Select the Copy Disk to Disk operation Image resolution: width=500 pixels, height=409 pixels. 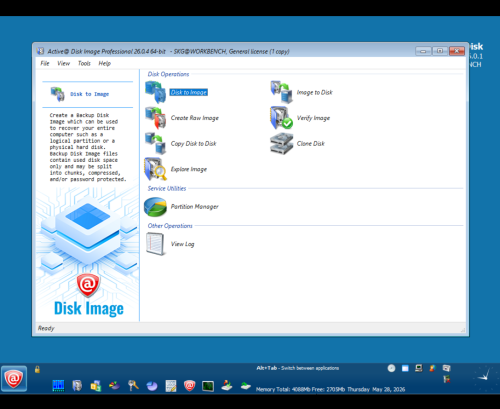point(193,144)
